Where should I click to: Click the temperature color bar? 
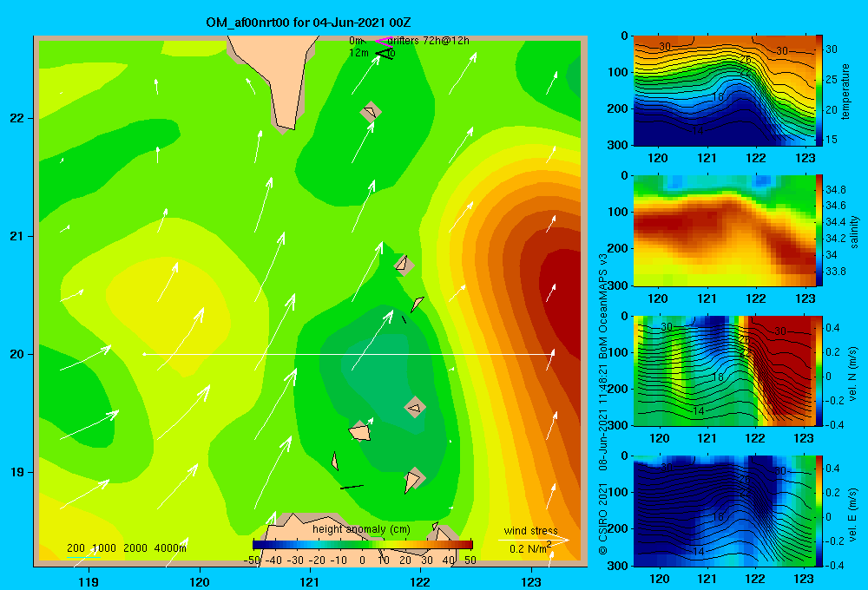(x=819, y=91)
